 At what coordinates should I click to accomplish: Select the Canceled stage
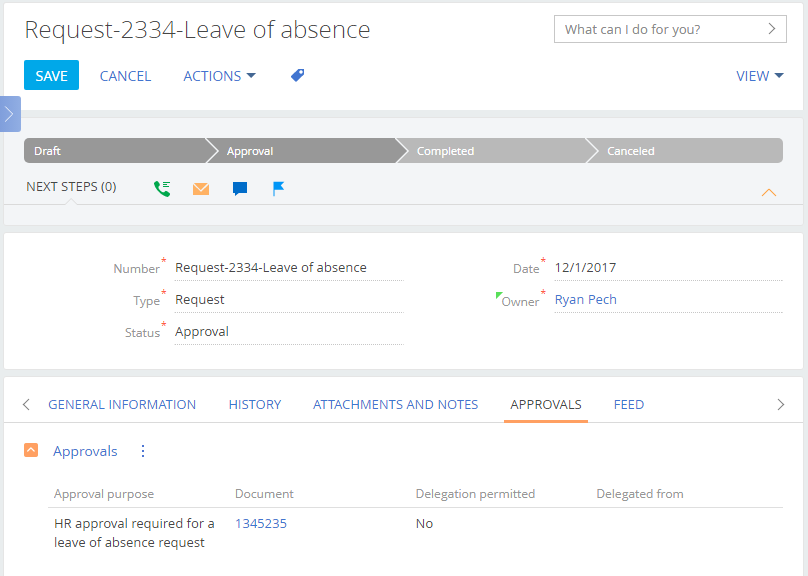pos(685,151)
